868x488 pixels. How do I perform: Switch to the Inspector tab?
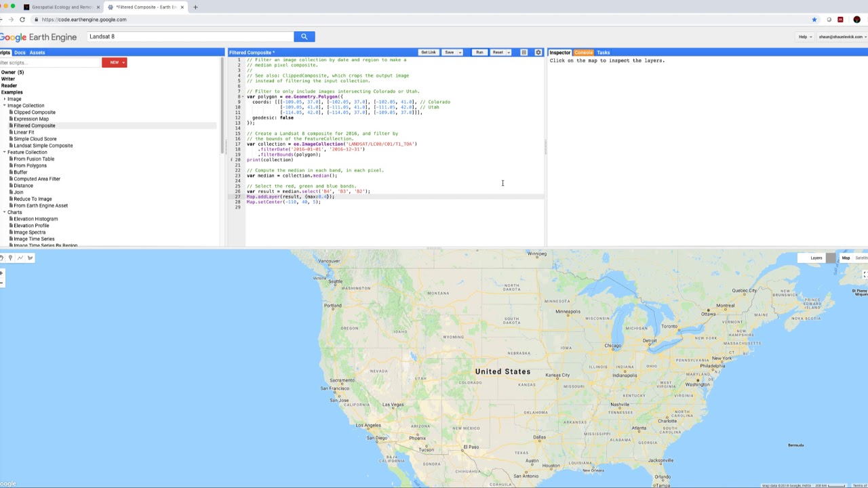(x=560, y=52)
